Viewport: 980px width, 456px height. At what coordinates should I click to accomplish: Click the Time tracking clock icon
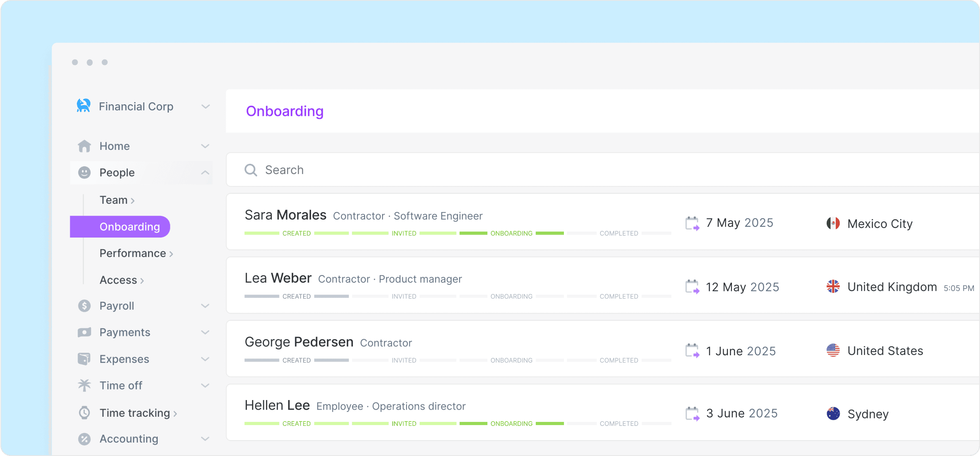pyautogui.click(x=84, y=412)
